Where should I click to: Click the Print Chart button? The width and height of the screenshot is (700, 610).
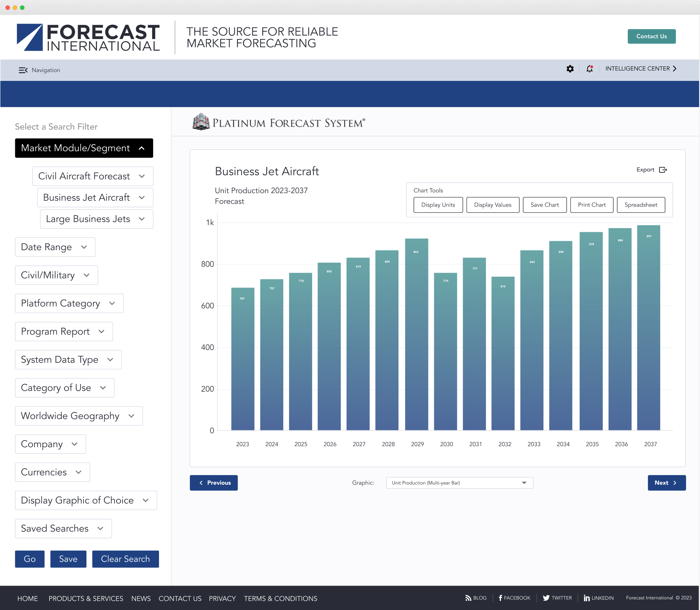[x=592, y=205]
